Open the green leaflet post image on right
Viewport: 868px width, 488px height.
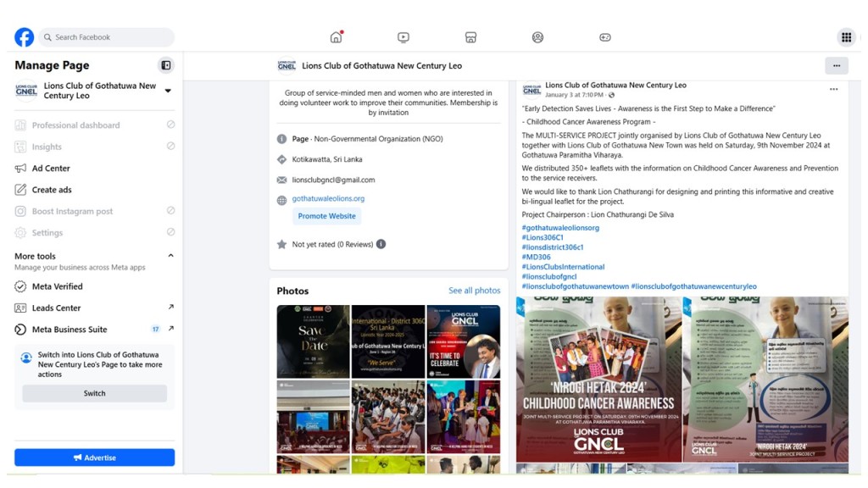pyautogui.click(x=765, y=379)
